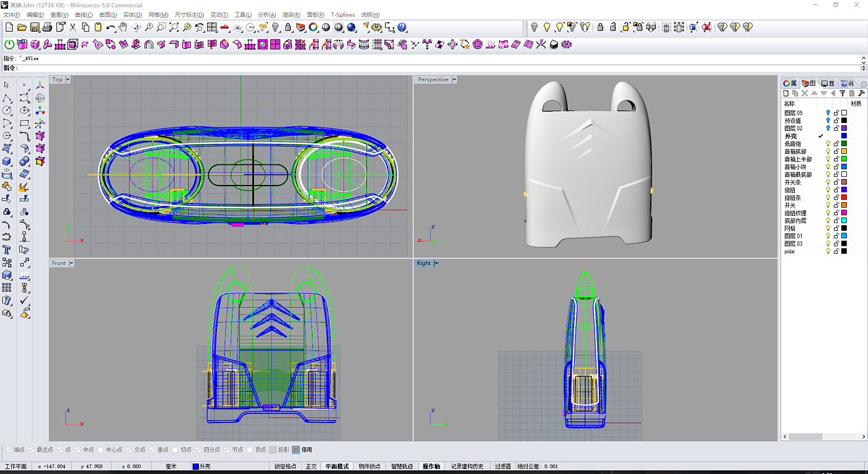Open the Front viewport dropdown arrow
Image resolution: width=868 pixels, height=474 pixels.
[x=71, y=263]
